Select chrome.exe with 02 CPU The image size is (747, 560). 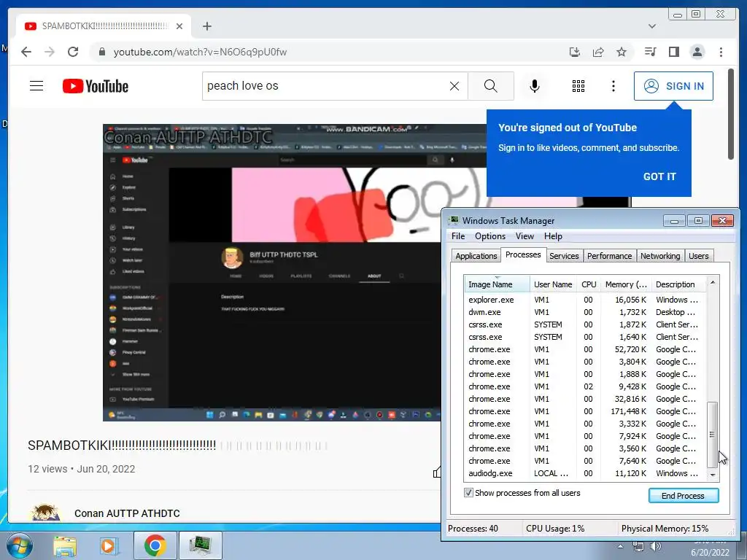point(585,386)
